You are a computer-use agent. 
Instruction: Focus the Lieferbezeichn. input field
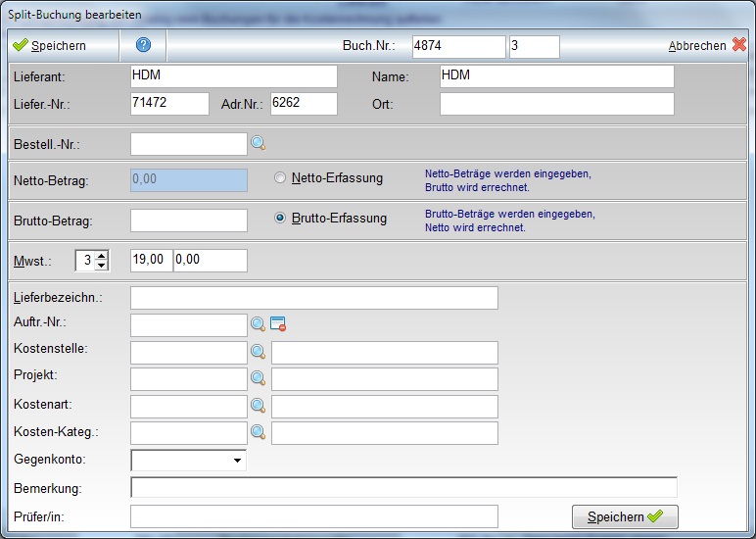point(313,298)
